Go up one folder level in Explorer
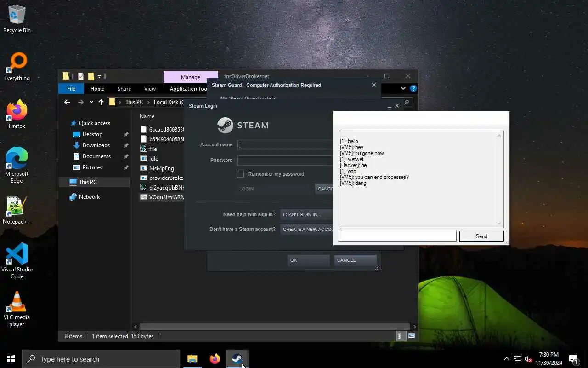Image resolution: width=588 pixels, height=368 pixels. point(101,102)
